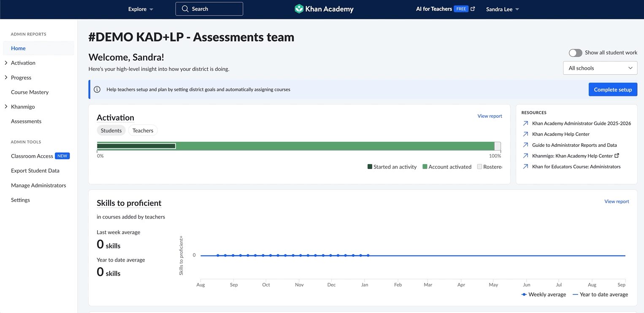Click the Rostered legend square
The image size is (644, 313).
point(479,167)
